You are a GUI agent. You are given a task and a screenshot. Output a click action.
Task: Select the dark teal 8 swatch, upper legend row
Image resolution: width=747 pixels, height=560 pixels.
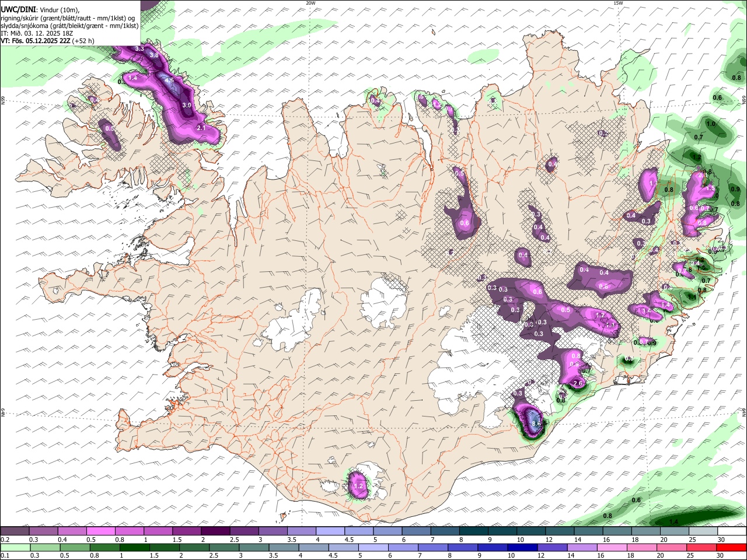[473, 531]
